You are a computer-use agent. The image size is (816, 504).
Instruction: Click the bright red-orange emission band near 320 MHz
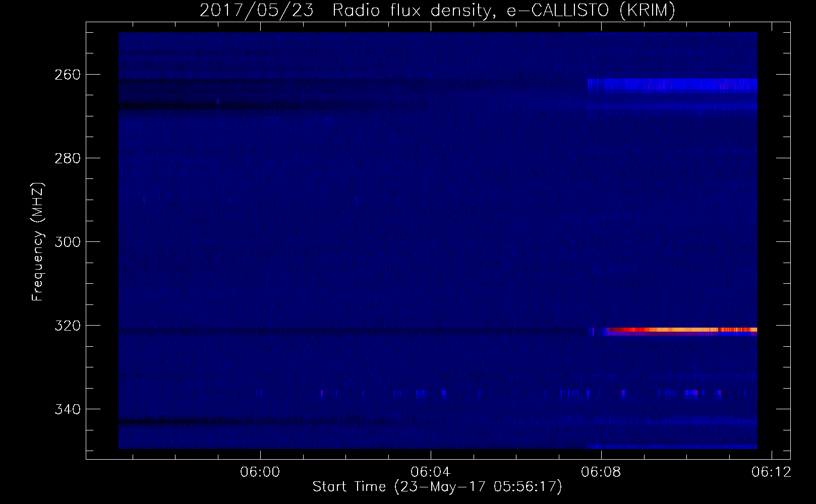point(681,330)
